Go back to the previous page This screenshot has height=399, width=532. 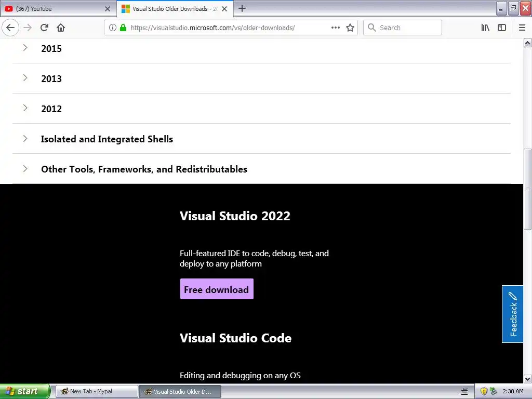(10, 28)
